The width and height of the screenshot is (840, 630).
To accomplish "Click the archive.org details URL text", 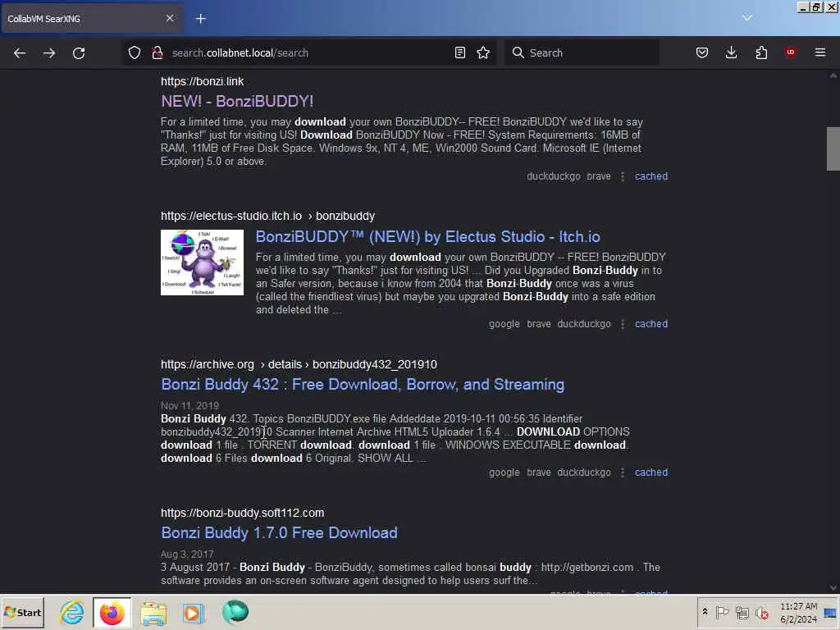I will click(299, 364).
